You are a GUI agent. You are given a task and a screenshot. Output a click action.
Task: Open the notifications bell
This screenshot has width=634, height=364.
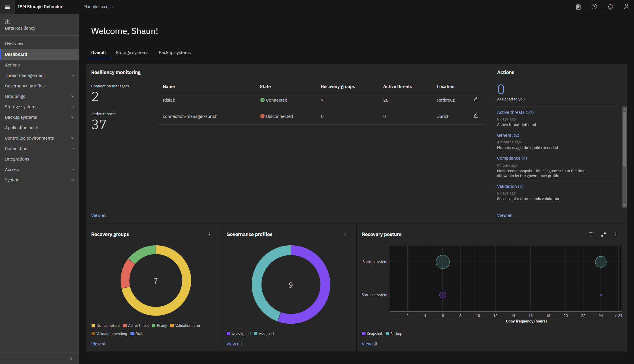610,7
